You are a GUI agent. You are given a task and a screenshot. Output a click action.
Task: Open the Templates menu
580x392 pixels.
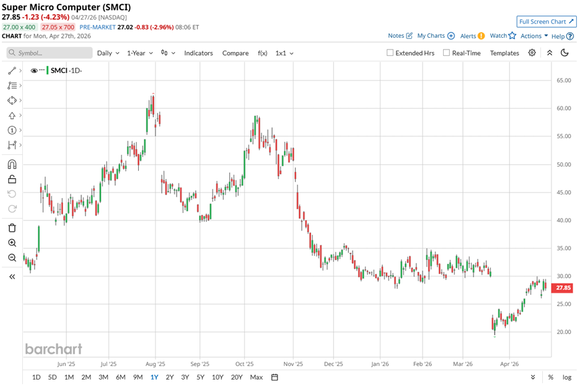point(504,53)
